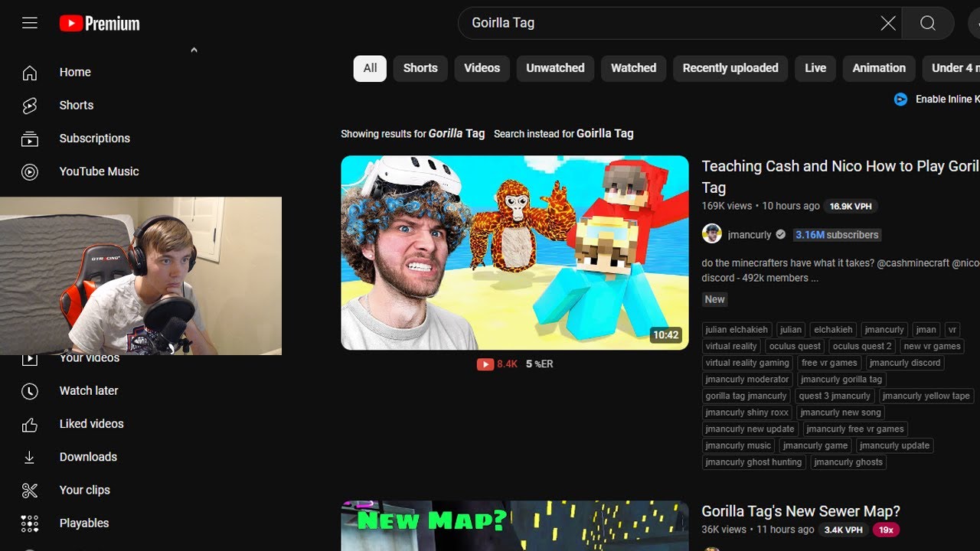Clear the search box with X
Image resolution: width=980 pixels, height=551 pixels.
(888, 24)
